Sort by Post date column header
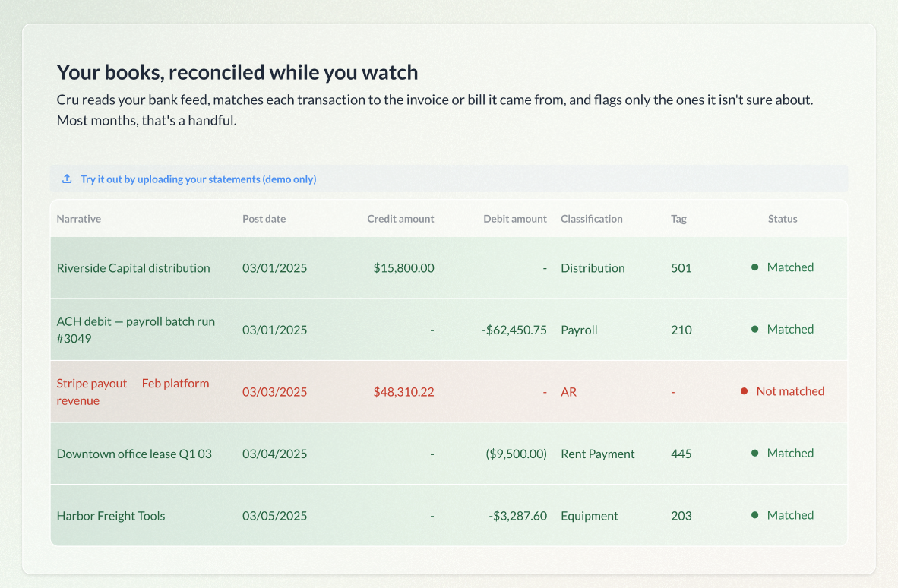The height and width of the screenshot is (588, 898). (x=264, y=219)
